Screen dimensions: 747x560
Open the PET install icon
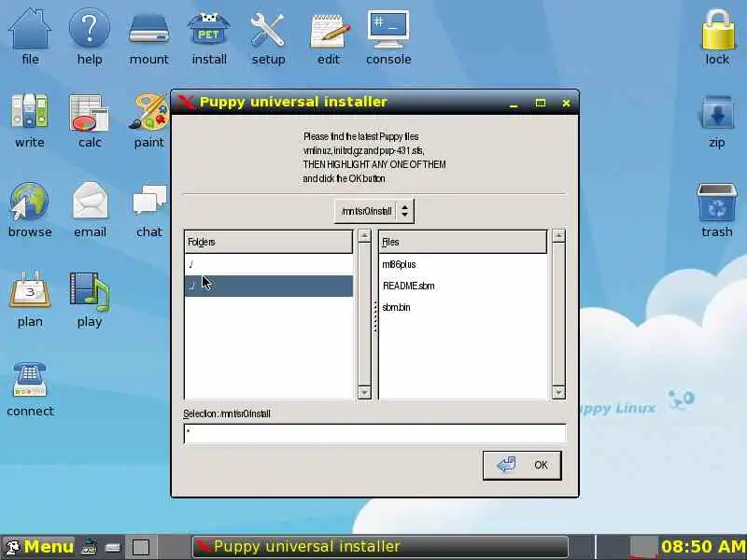pos(208,37)
